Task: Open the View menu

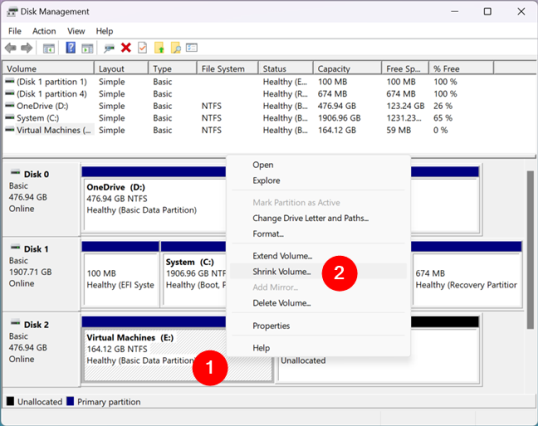Action: coord(76,31)
